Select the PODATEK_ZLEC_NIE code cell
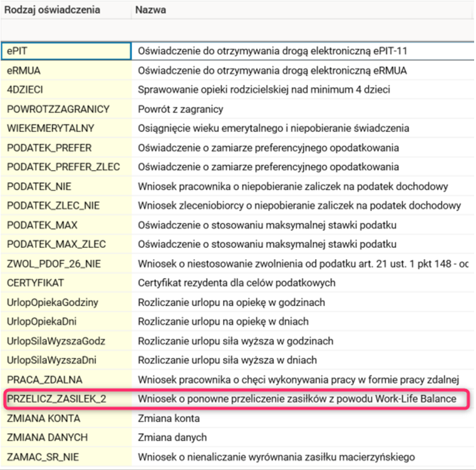This screenshot has height=470, width=476. [x=66, y=206]
